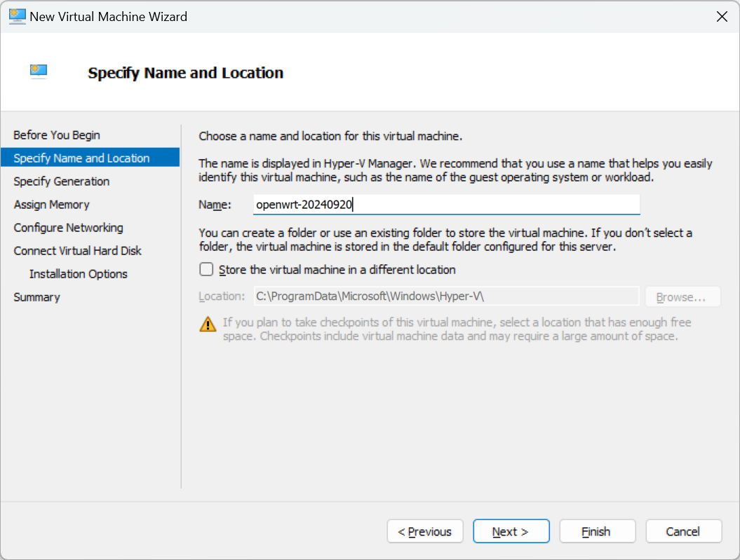
Task: Go to Before You Begin step
Action: point(57,135)
